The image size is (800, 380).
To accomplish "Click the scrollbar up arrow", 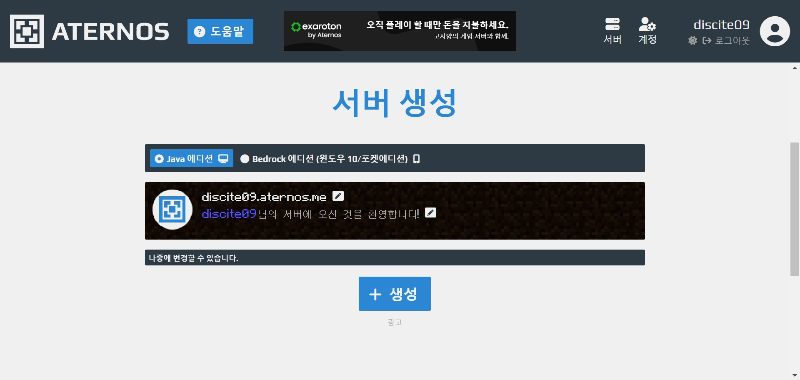I will tap(794, 67).
